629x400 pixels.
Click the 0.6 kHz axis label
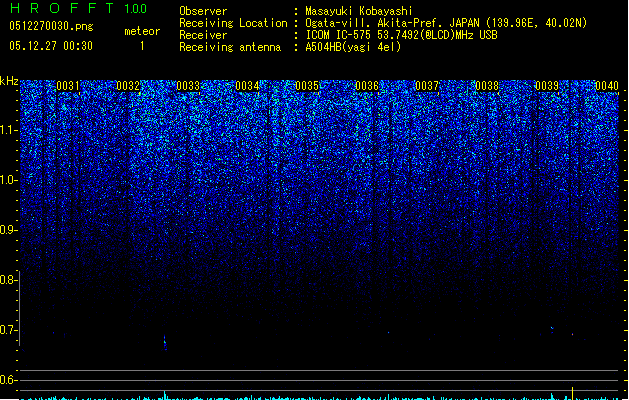click(x=8, y=380)
